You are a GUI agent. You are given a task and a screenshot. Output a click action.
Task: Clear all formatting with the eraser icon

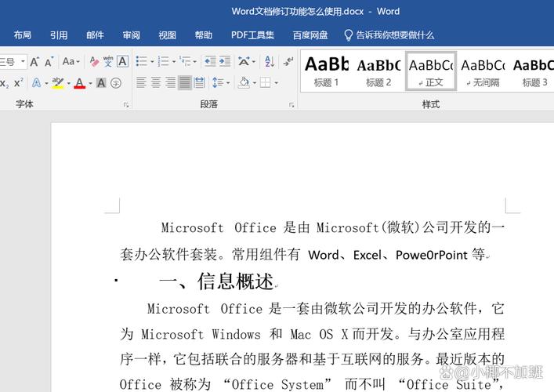(x=94, y=61)
